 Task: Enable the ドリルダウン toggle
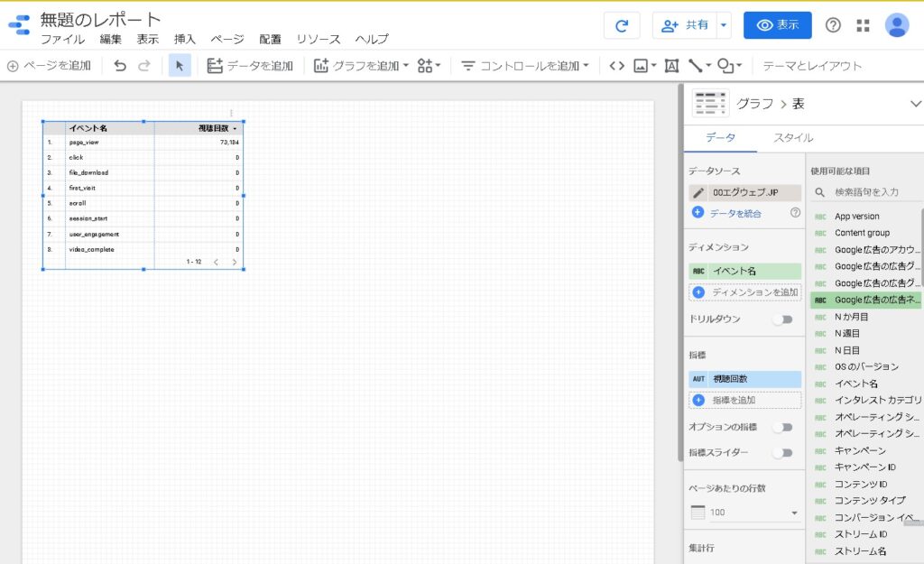[781, 319]
